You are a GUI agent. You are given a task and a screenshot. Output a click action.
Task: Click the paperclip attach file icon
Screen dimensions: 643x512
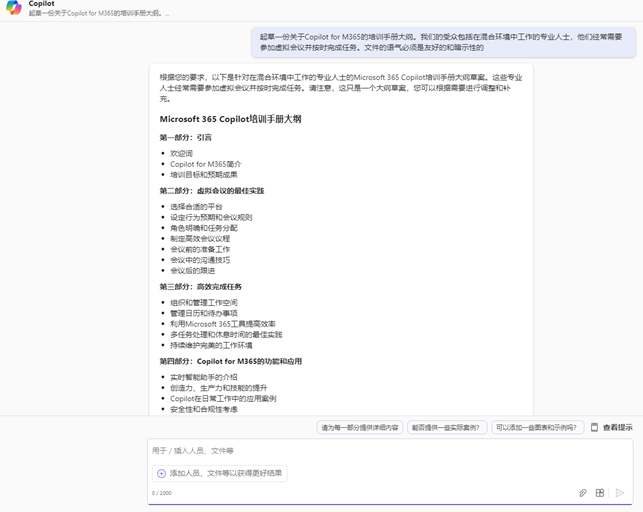pos(583,492)
